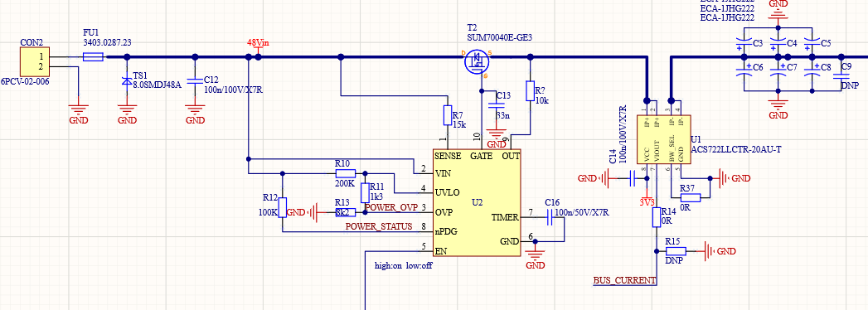Select the ACS722LLCTR-20AU-T part text
The height and width of the screenshot is (310, 868).
tap(735, 149)
